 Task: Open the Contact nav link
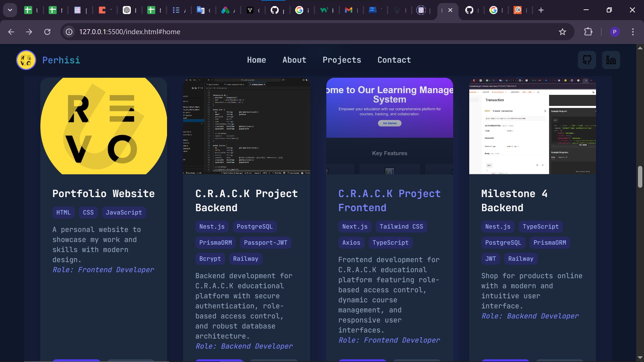(x=394, y=60)
